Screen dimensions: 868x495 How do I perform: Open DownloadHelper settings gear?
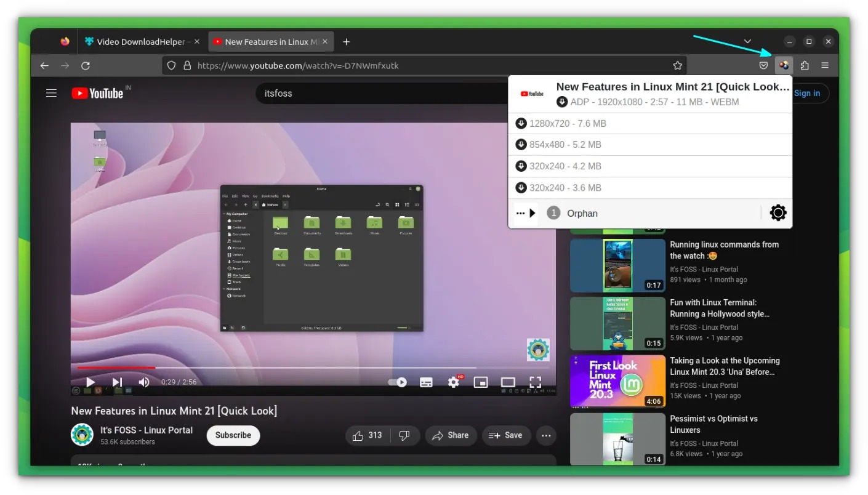pyautogui.click(x=778, y=213)
